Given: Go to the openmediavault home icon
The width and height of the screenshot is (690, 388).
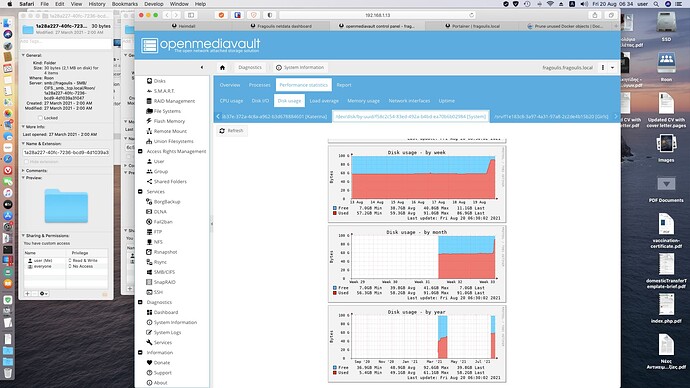Looking at the screenshot, I should pos(222,67).
